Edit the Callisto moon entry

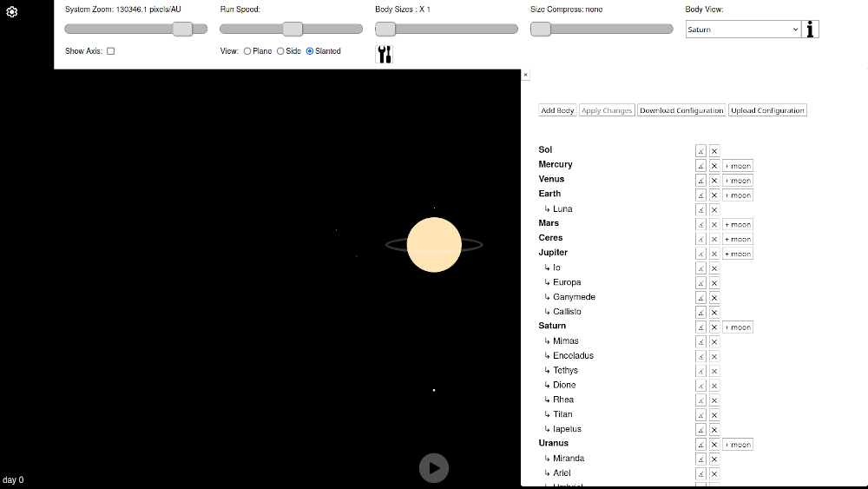point(700,313)
